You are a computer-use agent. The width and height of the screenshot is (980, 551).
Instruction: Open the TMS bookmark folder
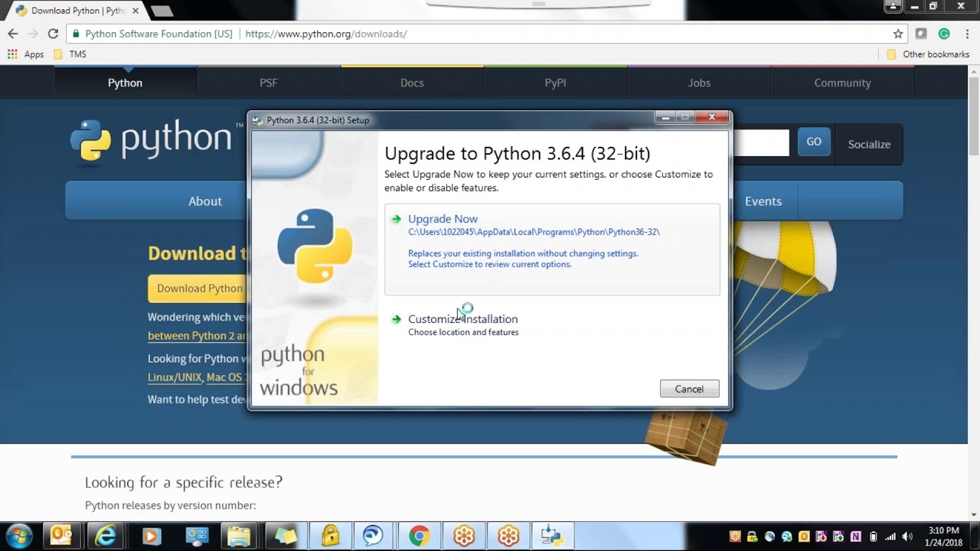pos(69,54)
